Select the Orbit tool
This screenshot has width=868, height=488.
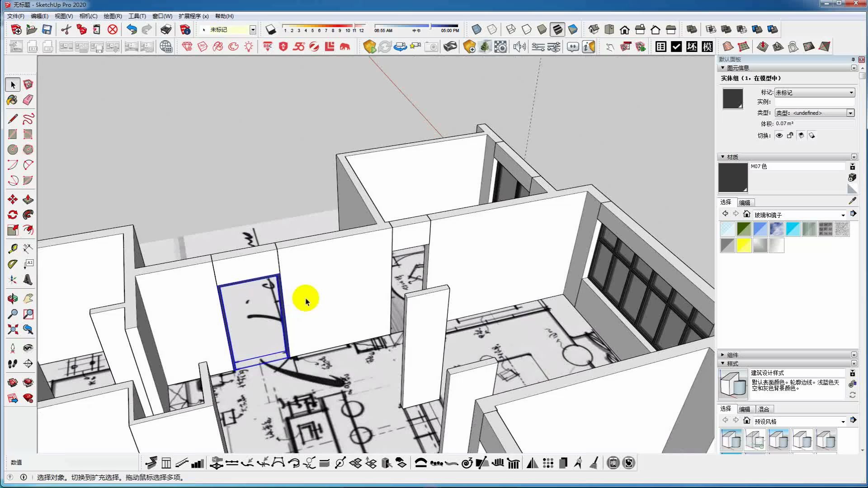click(x=12, y=299)
